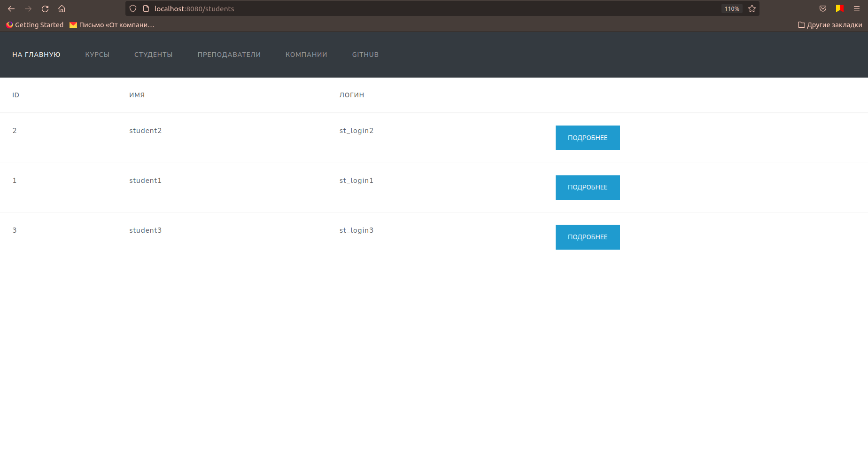Select the student3 name cell
Image resolution: width=868 pixels, height=472 pixels.
pyautogui.click(x=146, y=230)
